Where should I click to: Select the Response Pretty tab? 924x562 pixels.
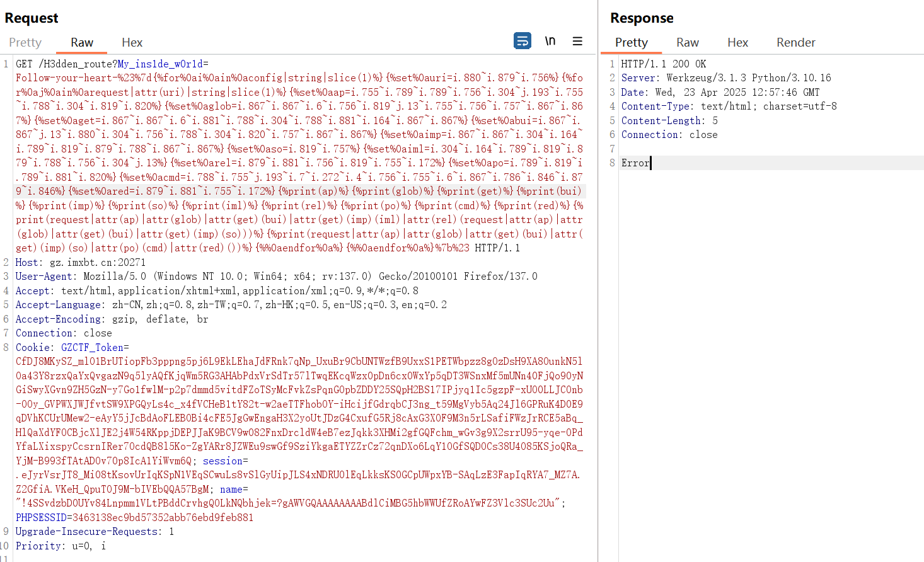(631, 42)
